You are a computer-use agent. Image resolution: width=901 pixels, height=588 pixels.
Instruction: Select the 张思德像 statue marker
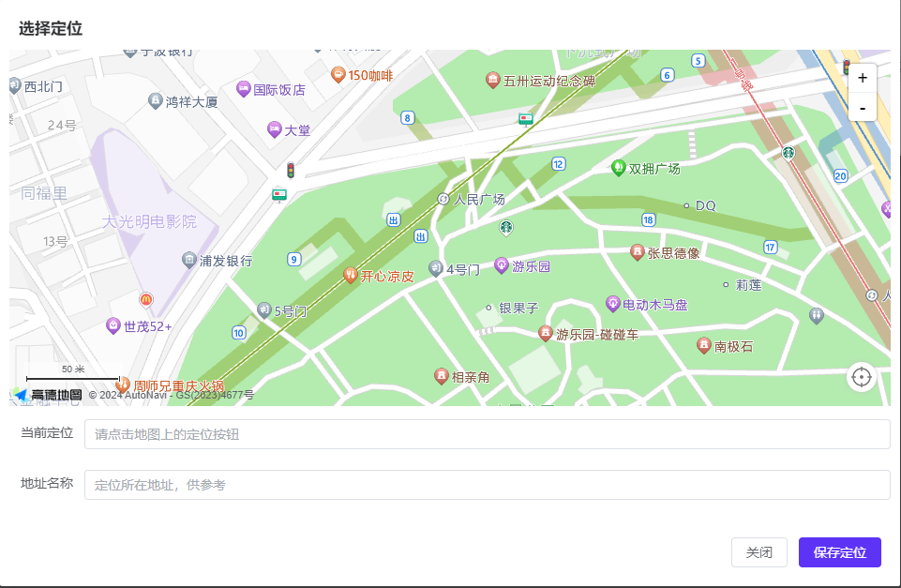pos(638,252)
